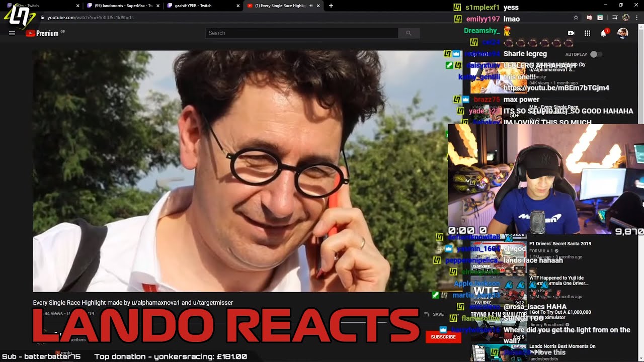The width and height of the screenshot is (644, 362).
Task: Click chat message 'Sharle legreg'
Action: [525, 54]
